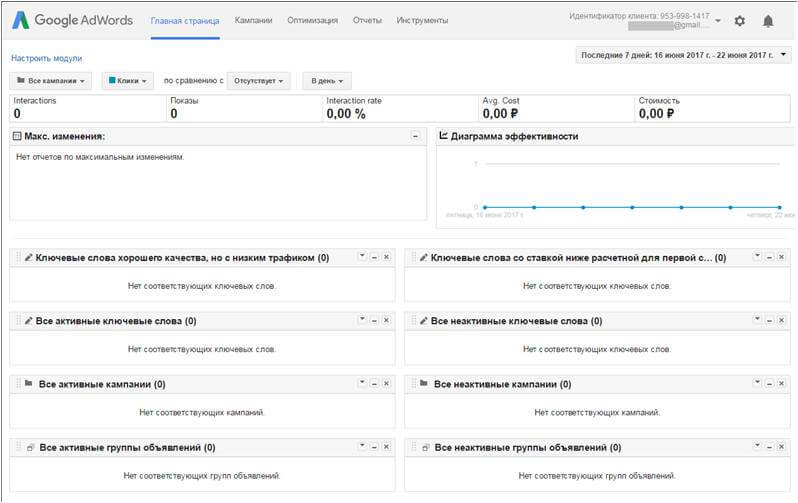The image size is (798, 503).
Task: Minimize the 'Все неактивные ключевые слова' module
Action: [770, 320]
